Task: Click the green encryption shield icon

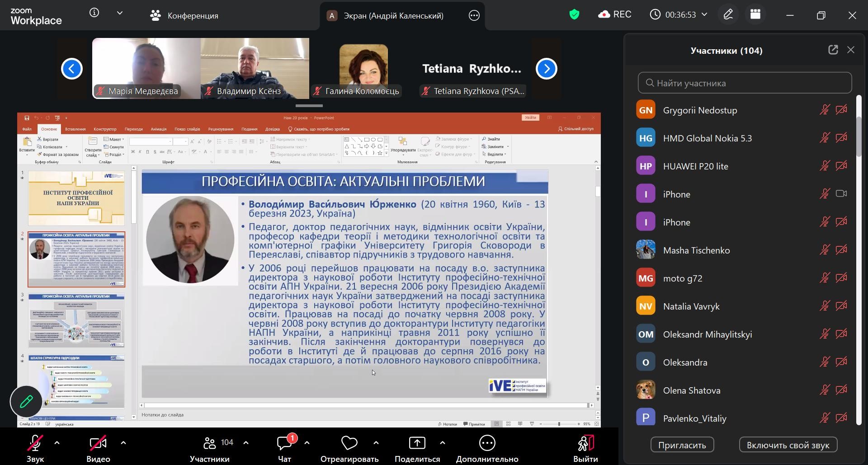Action: (x=574, y=15)
